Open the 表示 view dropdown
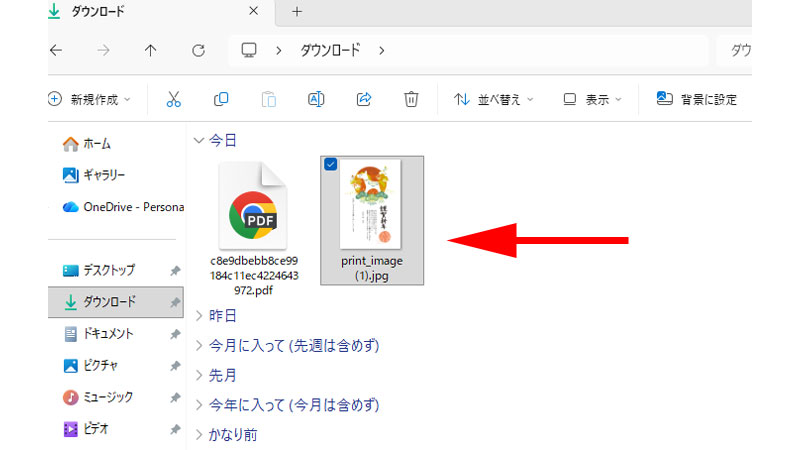The width and height of the screenshot is (800, 450). tap(592, 99)
